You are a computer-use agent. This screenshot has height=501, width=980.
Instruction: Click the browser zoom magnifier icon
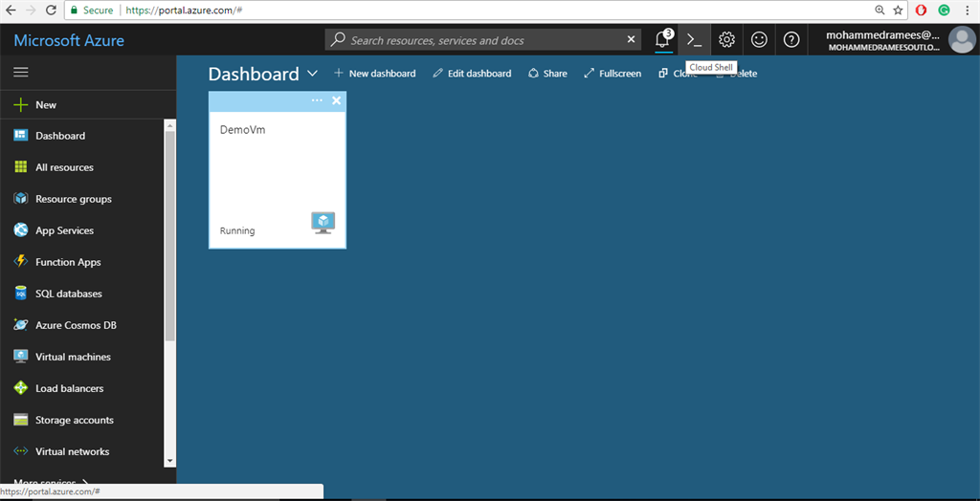point(880,10)
